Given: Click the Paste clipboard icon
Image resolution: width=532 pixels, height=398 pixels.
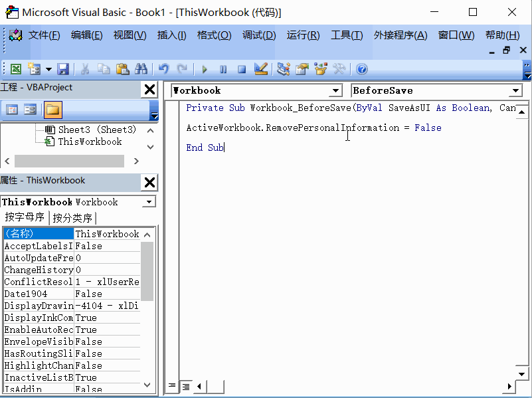Looking at the screenshot, I should click(122, 69).
